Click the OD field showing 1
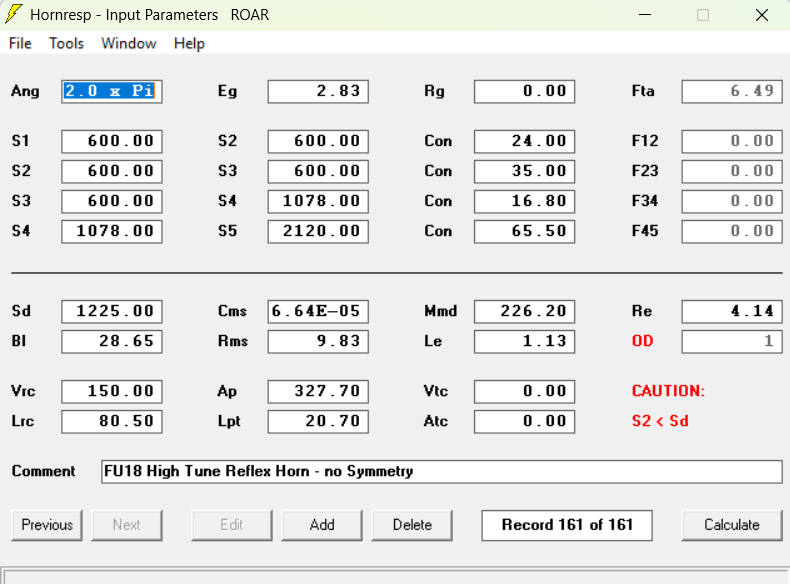Screen dimensions: 790x584 point(732,341)
